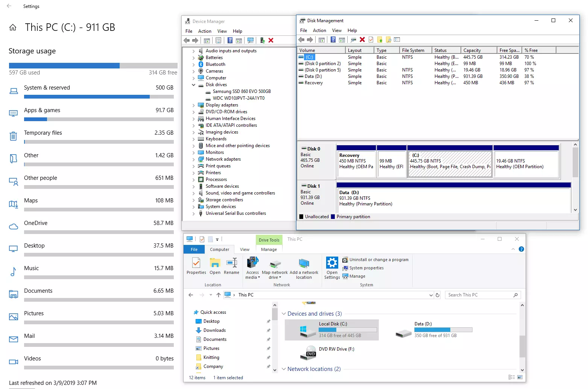The width and height of the screenshot is (588, 389).
Task: Open System & reserved storage category
Action: tap(91, 91)
